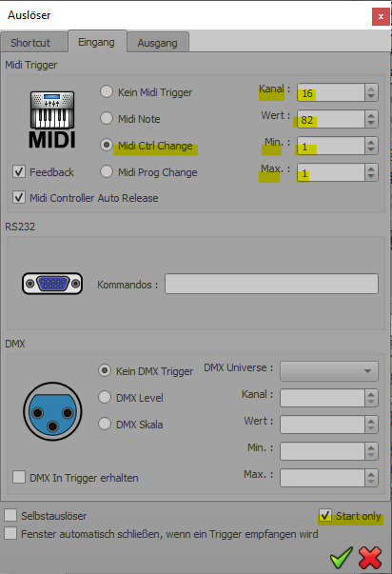Click the RS232 Kommandos input field
392x574 pixels.
coord(271,284)
